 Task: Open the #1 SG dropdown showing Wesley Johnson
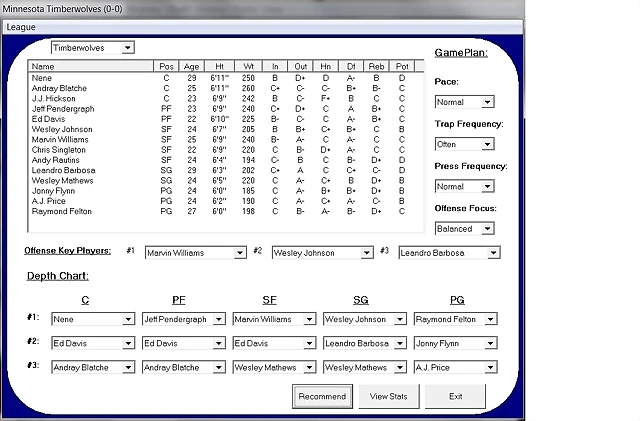tap(365, 319)
